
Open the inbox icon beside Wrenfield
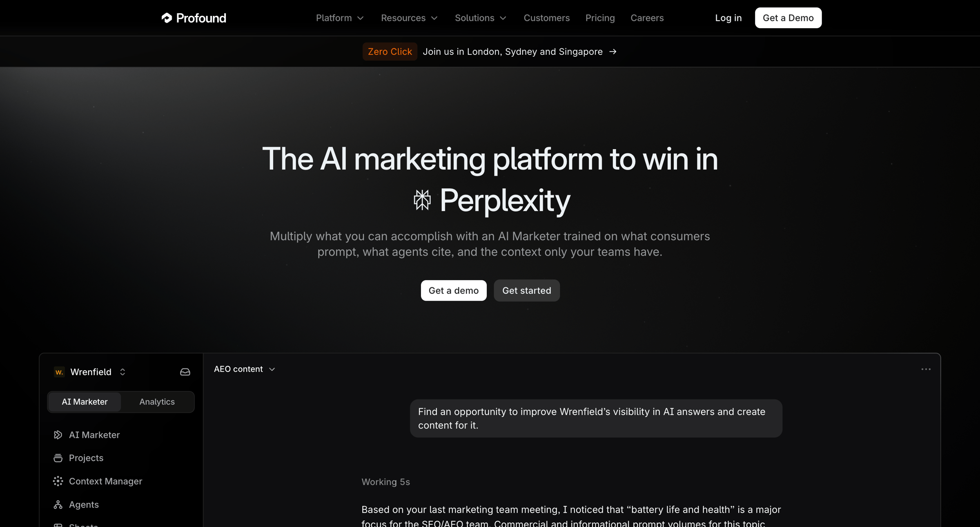185,372
